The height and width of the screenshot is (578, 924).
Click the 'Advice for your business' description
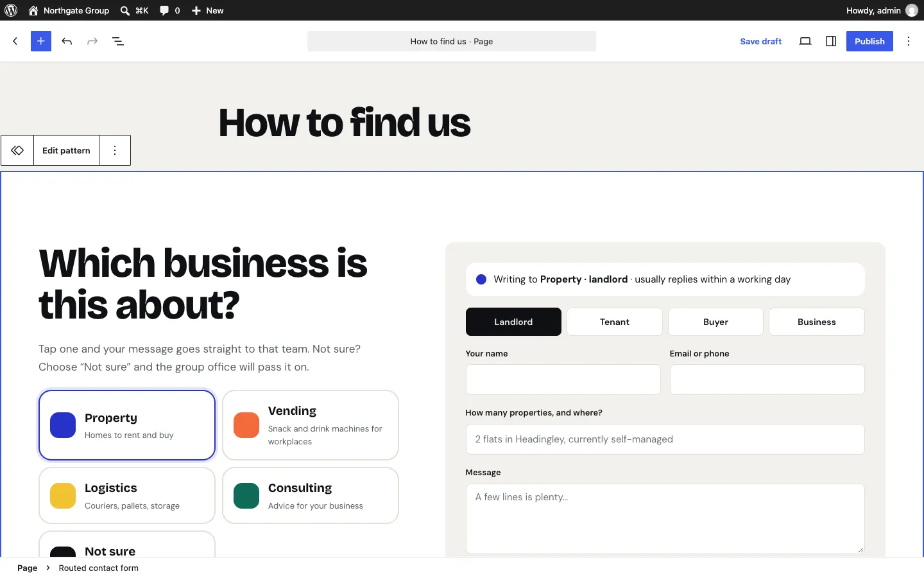pos(316,506)
